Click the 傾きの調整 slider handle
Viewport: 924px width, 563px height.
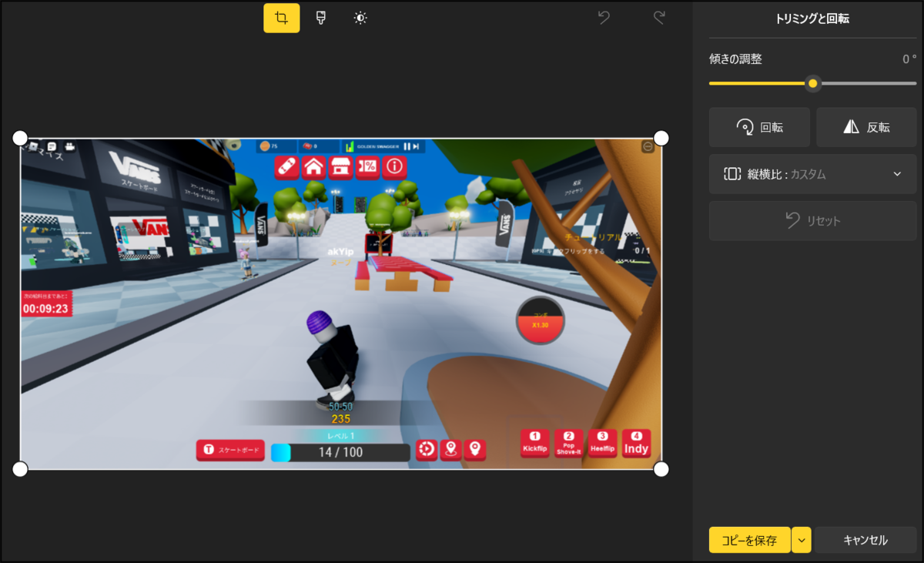pos(813,83)
